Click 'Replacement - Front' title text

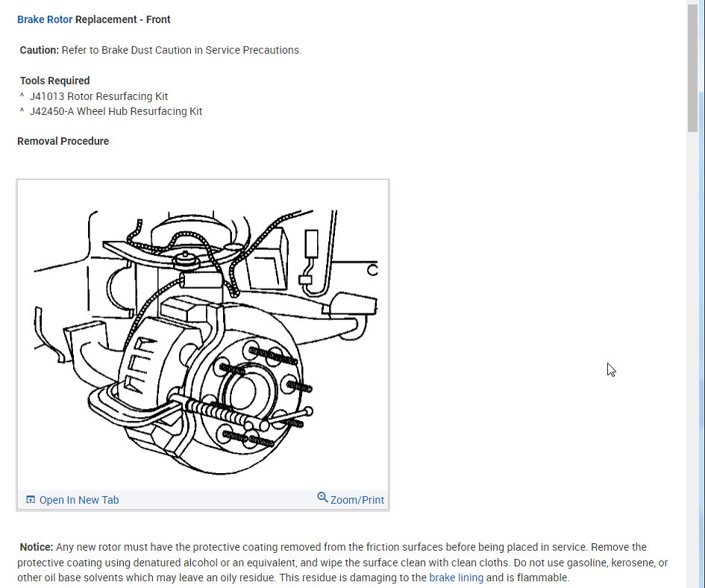123,20
